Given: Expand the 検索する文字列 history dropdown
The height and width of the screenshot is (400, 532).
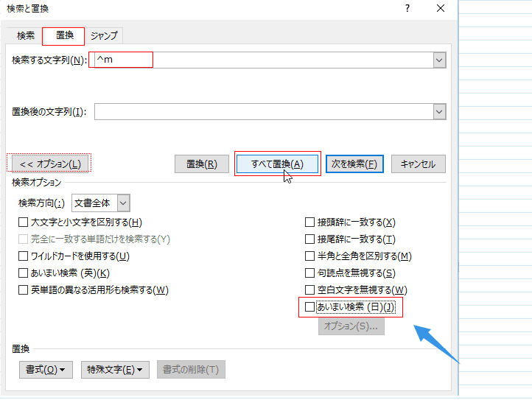Looking at the screenshot, I should pos(439,60).
